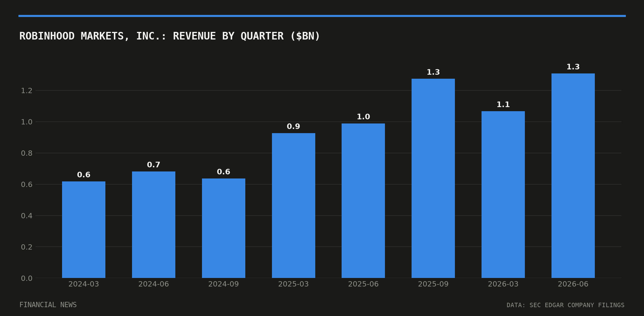The height and width of the screenshot is (316, 644).
Task: Click the 0.9 value label above 2025-03
Action: (294, 127)
